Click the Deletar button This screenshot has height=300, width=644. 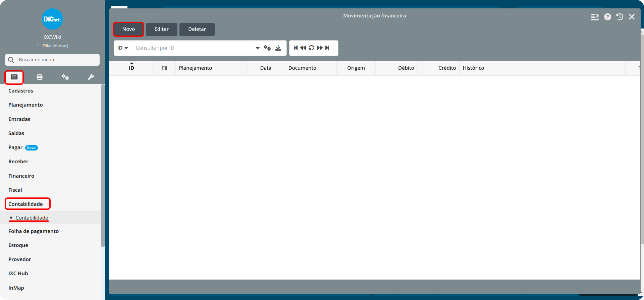(197, 29)
